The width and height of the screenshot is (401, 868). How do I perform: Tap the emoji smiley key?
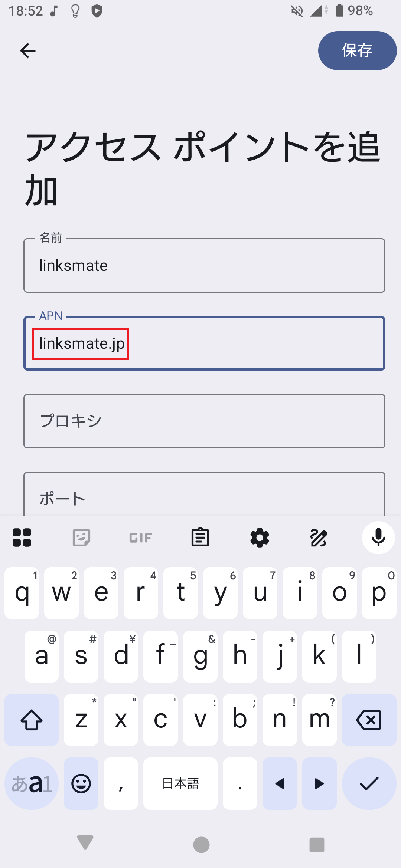tap(81, 784)
